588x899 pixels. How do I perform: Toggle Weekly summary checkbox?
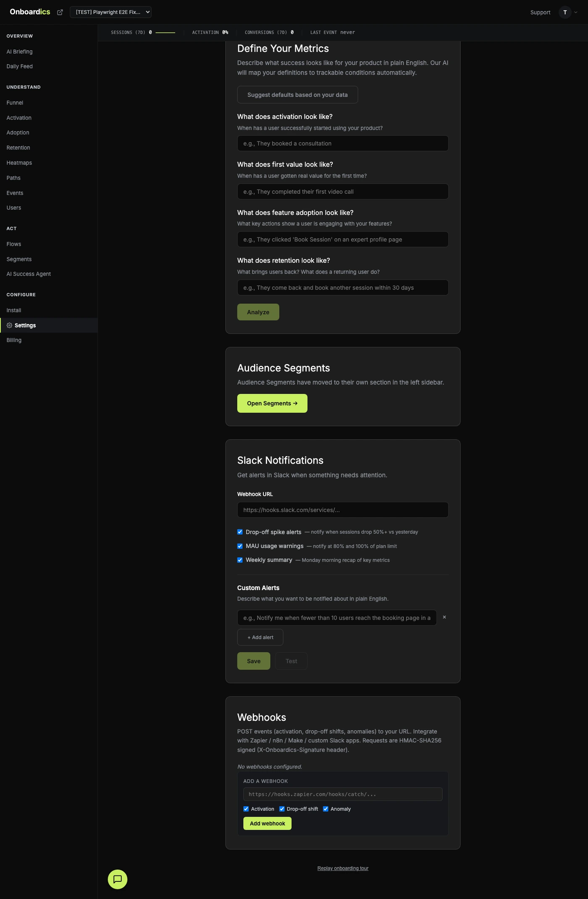click(240, 560)
